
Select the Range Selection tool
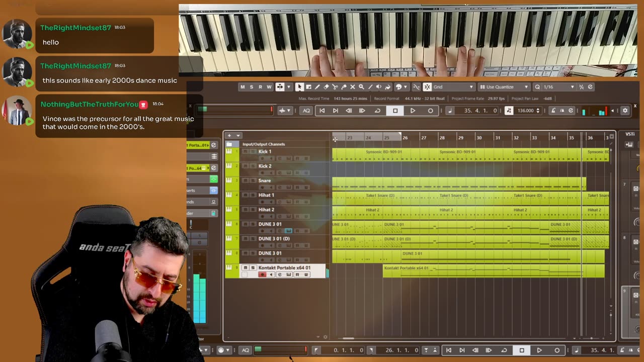(308, 87)
